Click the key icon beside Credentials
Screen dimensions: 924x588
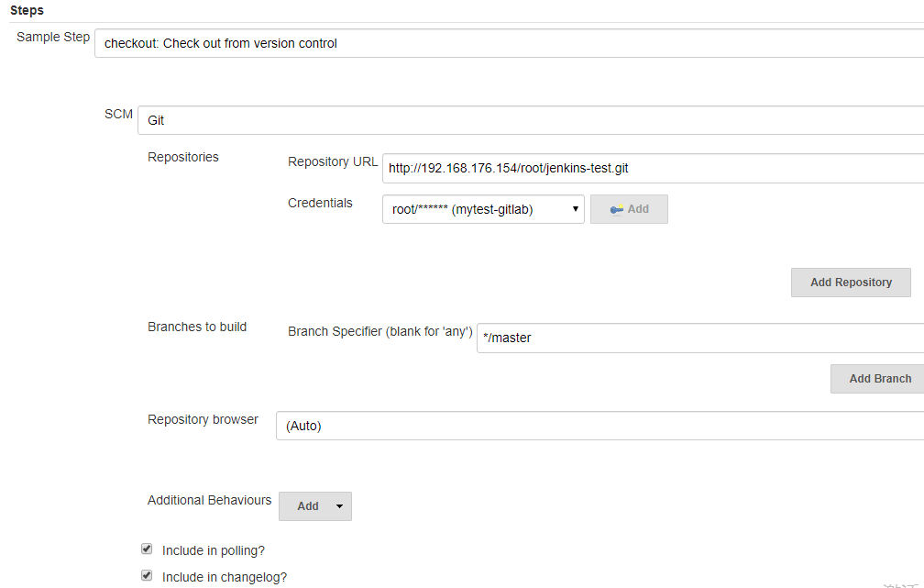point(616,209)
